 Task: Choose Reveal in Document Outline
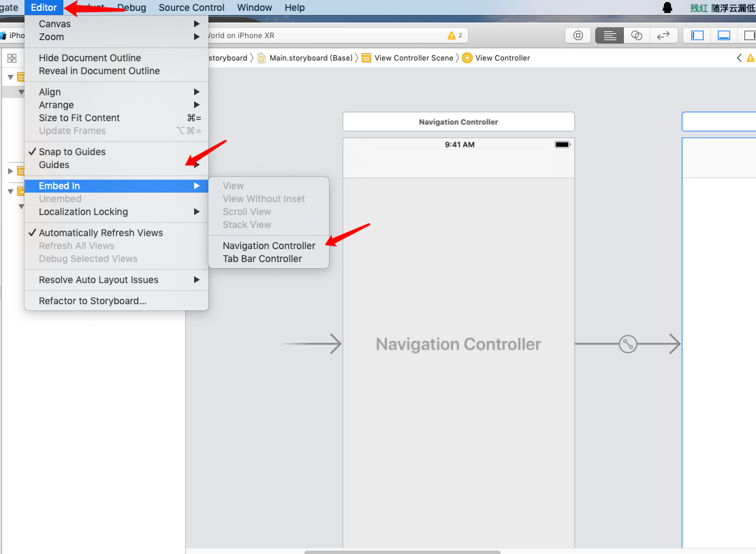(x=116, y=71)
